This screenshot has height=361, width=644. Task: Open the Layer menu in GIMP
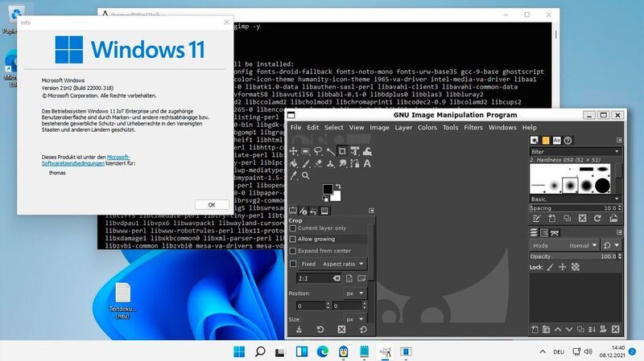pyautogui.click(x=403, y=128)
